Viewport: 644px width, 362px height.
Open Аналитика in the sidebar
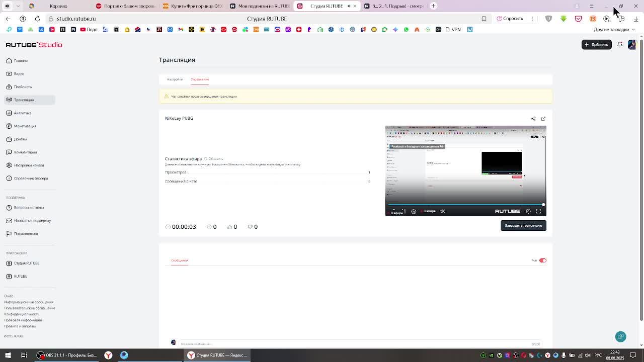coord(23,113)
